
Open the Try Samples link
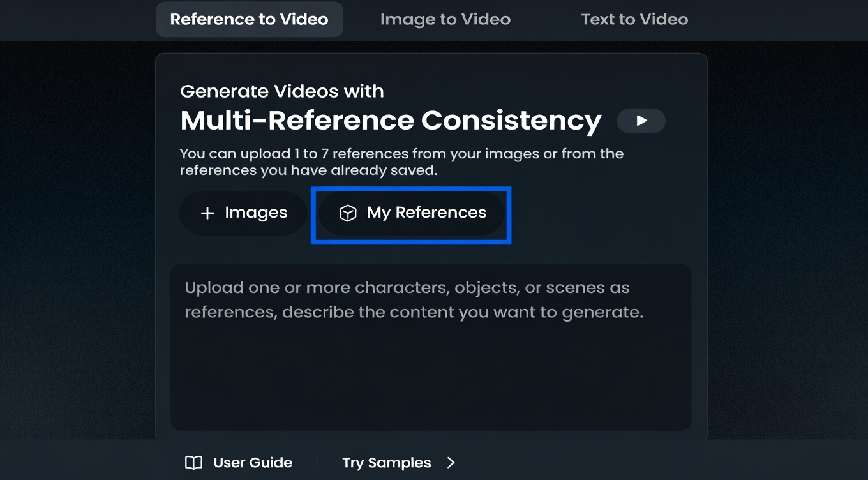399,463
